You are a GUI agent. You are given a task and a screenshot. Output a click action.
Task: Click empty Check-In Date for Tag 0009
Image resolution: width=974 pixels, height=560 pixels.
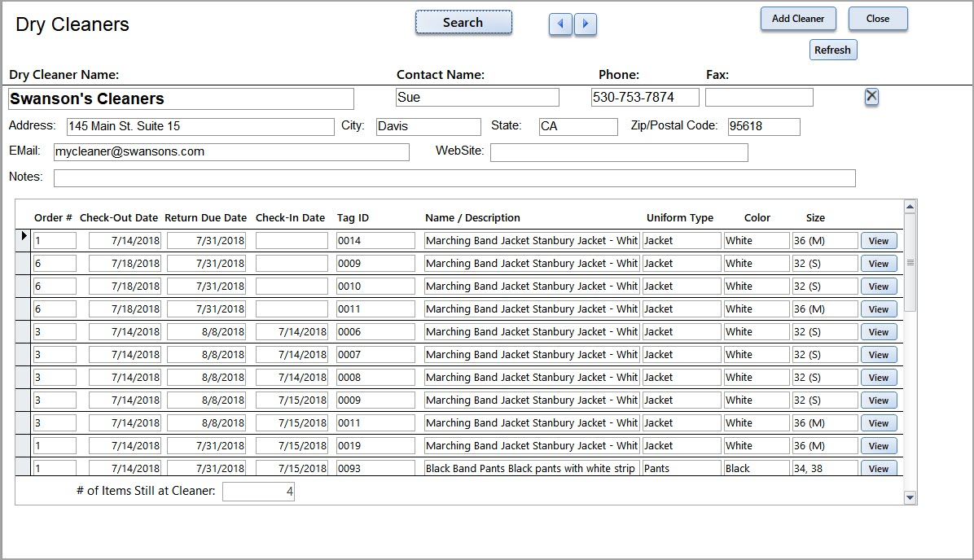pyautogui.click(x=291, y=264)
